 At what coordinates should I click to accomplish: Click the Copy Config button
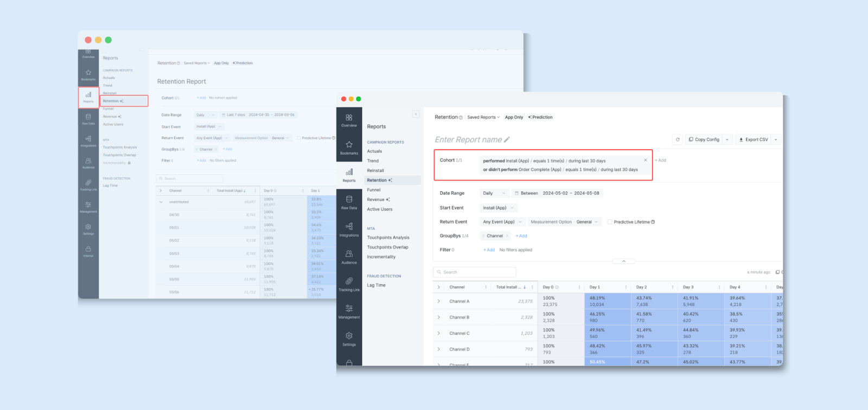point(704,139)
